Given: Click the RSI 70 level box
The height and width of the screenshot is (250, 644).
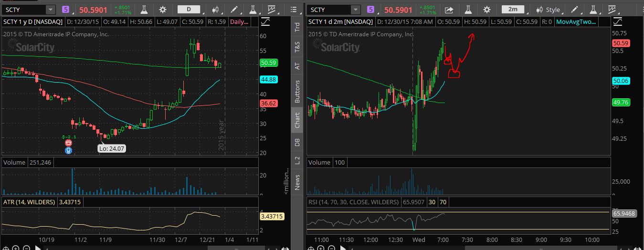Looking at the screenshot, I should 443,202.
